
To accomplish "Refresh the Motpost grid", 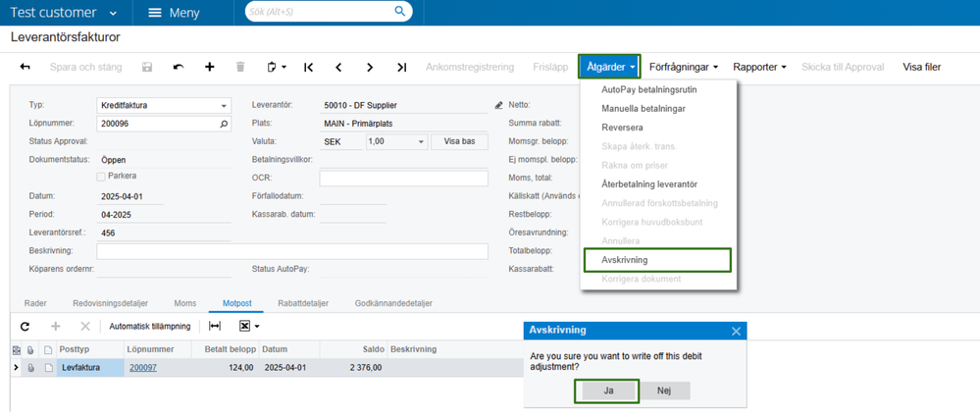I will (25, 326).
